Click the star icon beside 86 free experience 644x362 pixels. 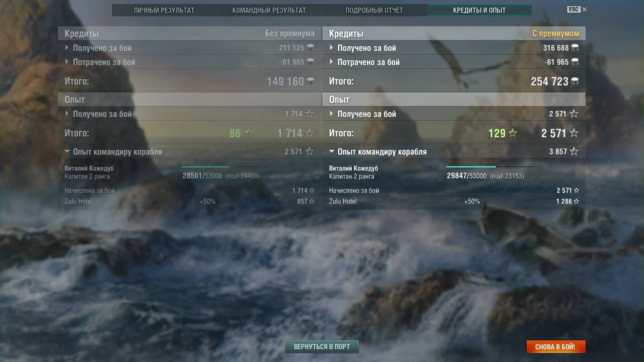pyautogui.click(x=248, y=133)
